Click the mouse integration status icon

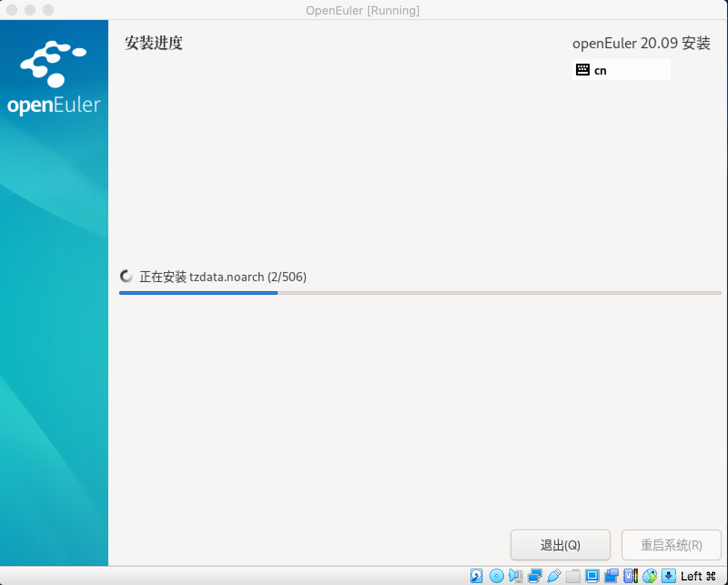[650, 576]
